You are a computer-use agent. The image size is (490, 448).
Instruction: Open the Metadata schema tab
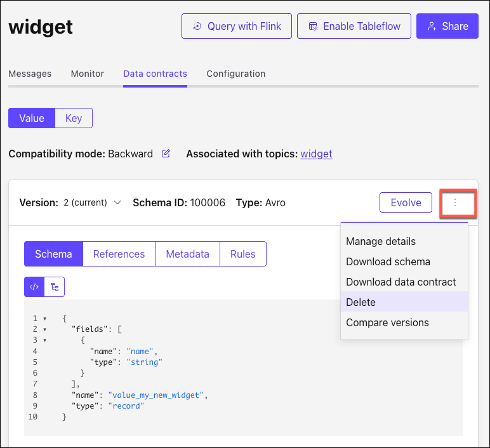pos(187,254)
